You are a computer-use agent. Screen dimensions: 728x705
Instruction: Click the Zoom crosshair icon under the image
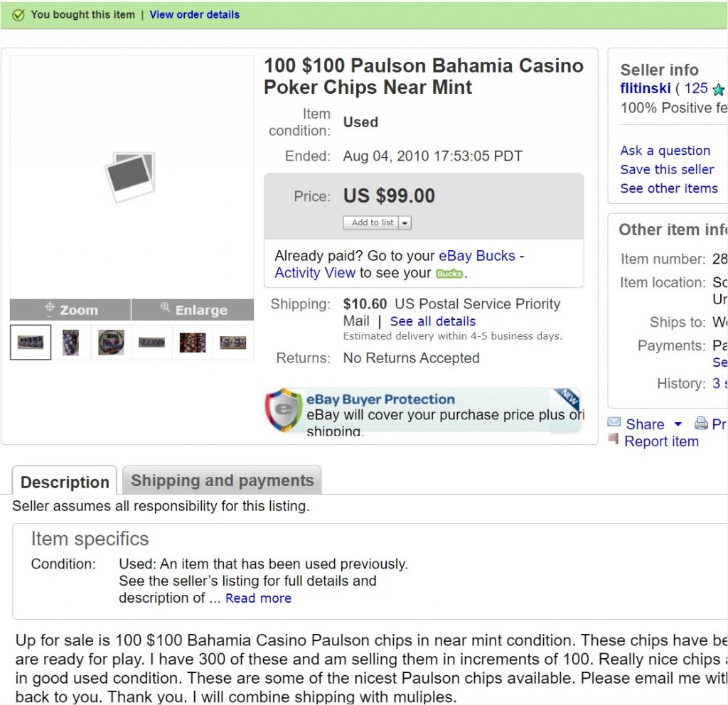coord(49,308)
